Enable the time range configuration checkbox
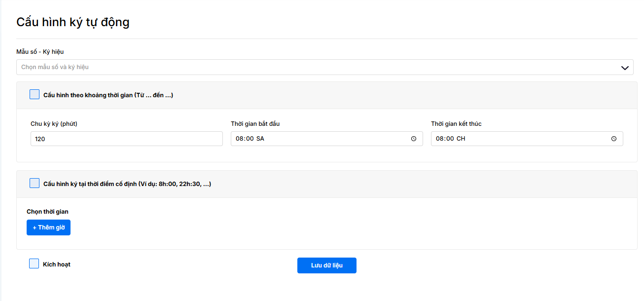The image size is (644, 301). click(x=35, y=94)
